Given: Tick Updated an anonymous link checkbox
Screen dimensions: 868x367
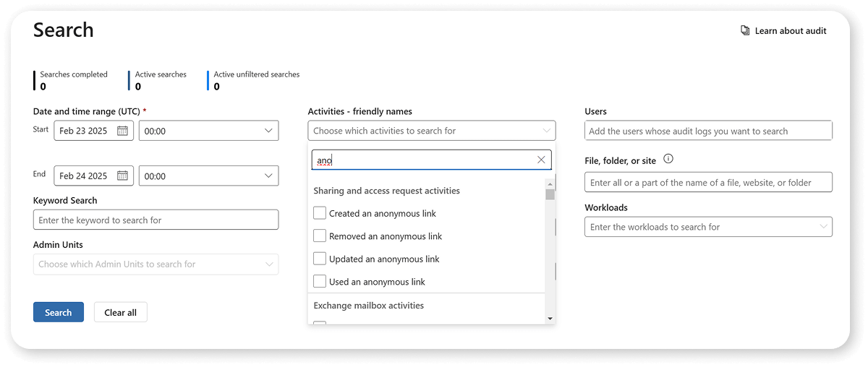Looking at the screenshot, I should 320,259.
